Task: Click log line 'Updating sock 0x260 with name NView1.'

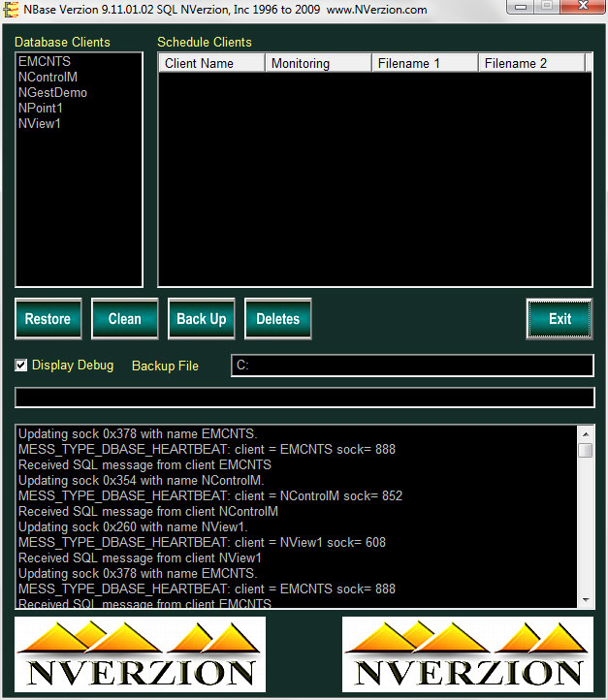Action: tap(133, 526)
